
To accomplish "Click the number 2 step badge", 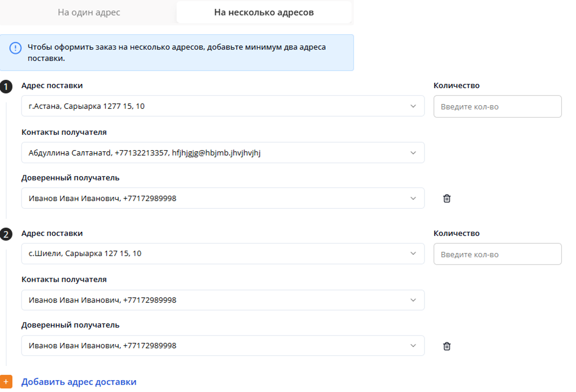I will point(6,235).
